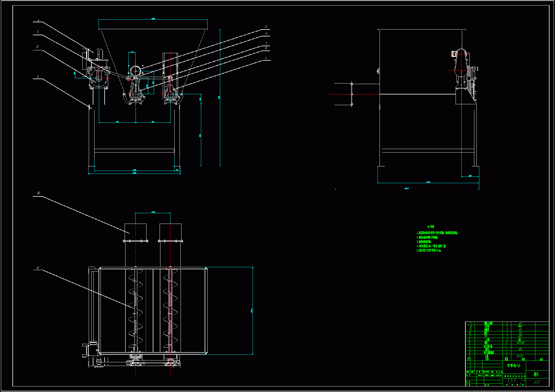Select the hopper top width dimension text
555x392 pixels.
pyautogui.click(x=153, y=18)
